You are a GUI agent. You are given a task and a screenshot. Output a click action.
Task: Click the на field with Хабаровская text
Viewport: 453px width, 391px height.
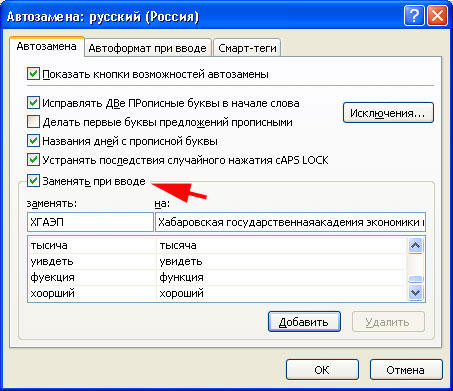290,222
